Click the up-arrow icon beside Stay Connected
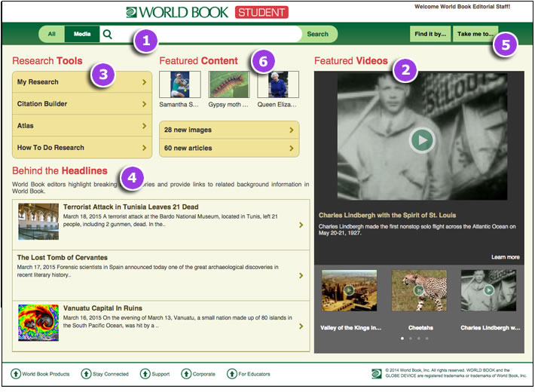535x392 pixels. (x=86, y=374)
